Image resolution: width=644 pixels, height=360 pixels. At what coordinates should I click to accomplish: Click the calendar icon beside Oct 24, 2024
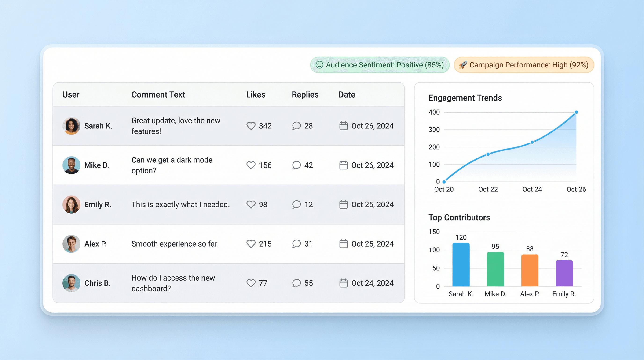pos(343,283)
